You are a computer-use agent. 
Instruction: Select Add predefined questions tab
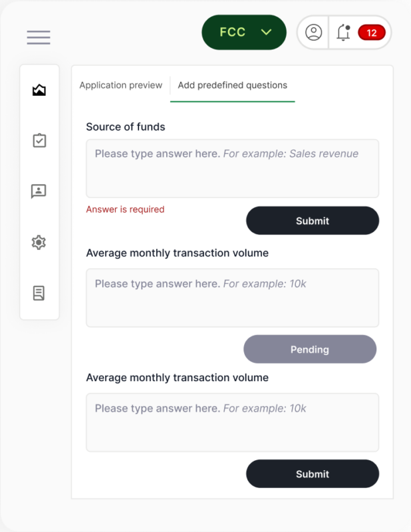(x=232, y=85)
